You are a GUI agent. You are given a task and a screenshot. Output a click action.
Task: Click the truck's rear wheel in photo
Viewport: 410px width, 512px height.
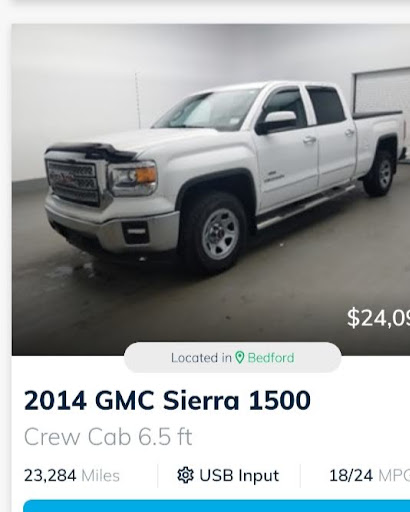tap(380, 173)
